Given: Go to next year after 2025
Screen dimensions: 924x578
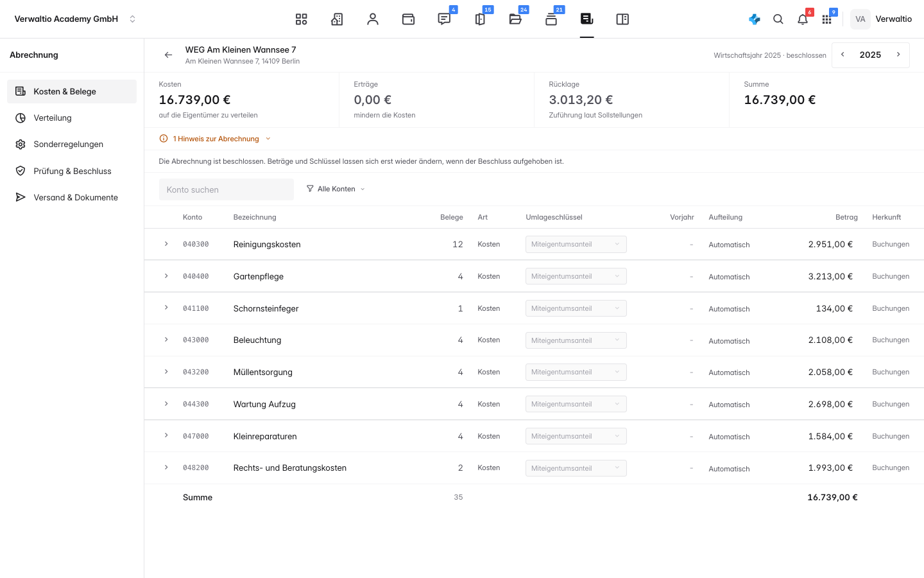Looking at the screenshot, I should click(x=898, y=55).
